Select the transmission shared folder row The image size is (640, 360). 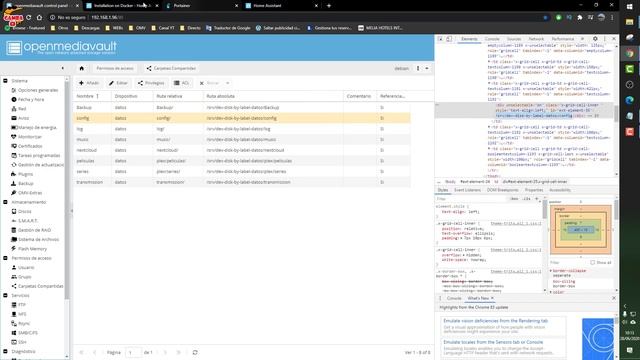click(242, 182)
